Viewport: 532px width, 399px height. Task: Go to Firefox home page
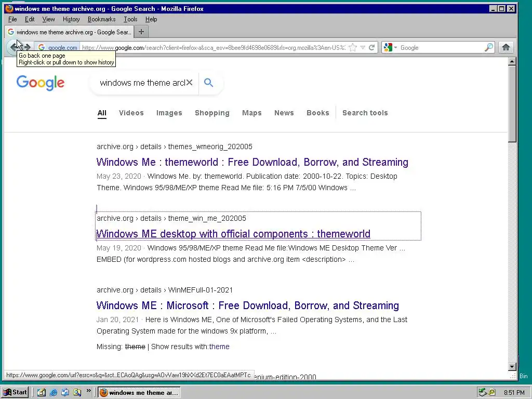tap(506, 47)
